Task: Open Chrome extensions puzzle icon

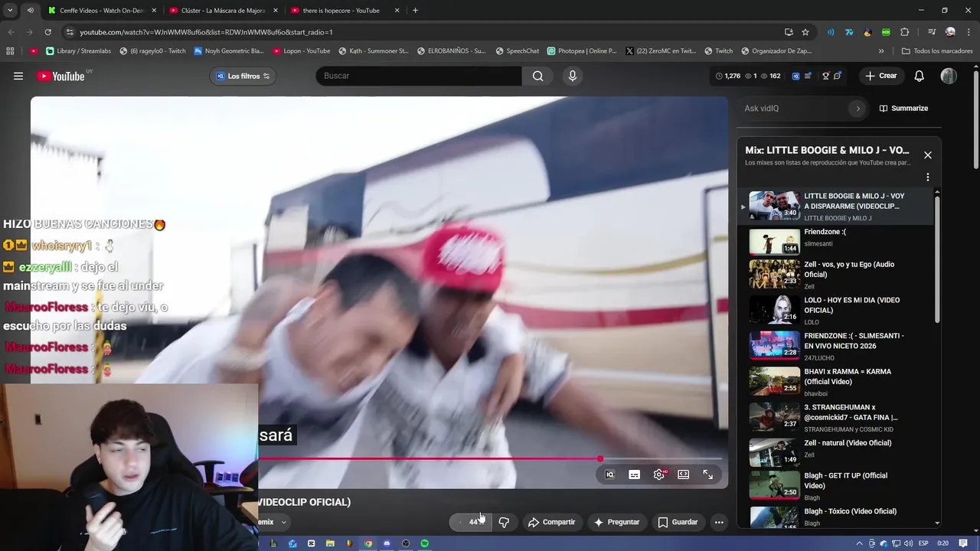Action: [x=904, y=32]
